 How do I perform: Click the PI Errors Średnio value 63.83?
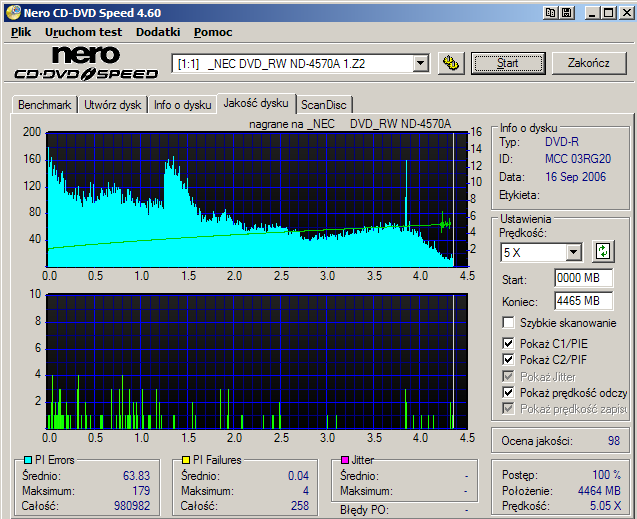pos(136,476)
